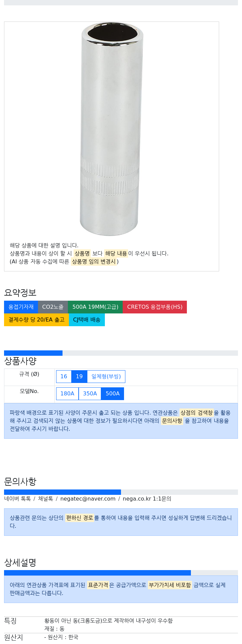The height and width of the screenshot is (644, 242).
Task: Open the 네이버 톡톡 inquiry link
Action: point(17,499)
